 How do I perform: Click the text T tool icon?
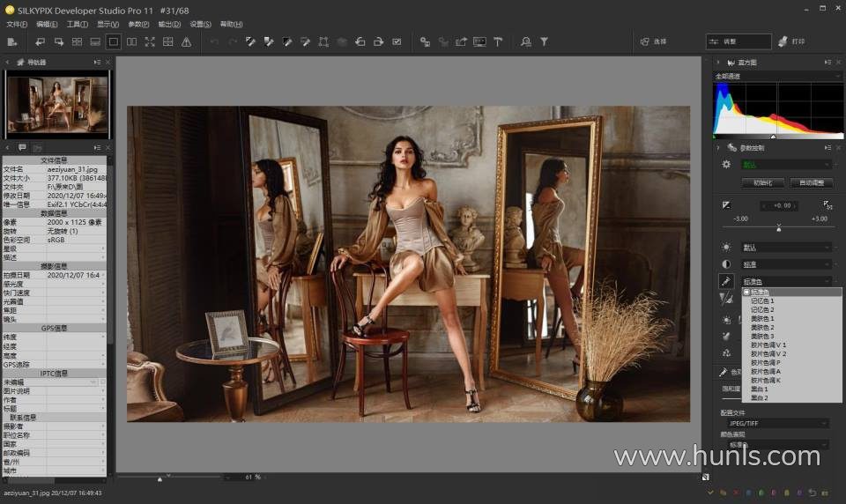tap(498, 41)
